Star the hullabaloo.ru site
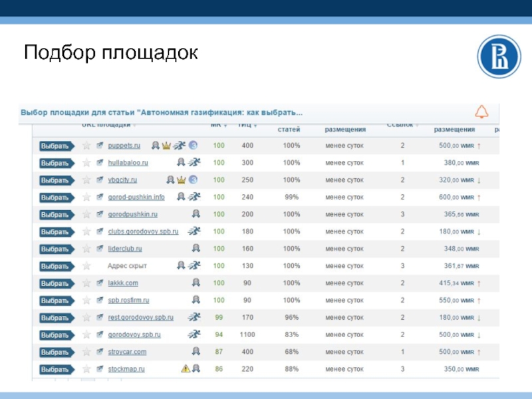532x399 pixels. [86, 163]
